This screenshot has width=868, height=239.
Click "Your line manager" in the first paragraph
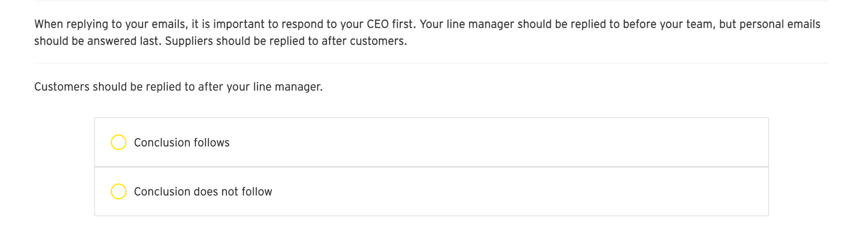(x=467, y=24)
